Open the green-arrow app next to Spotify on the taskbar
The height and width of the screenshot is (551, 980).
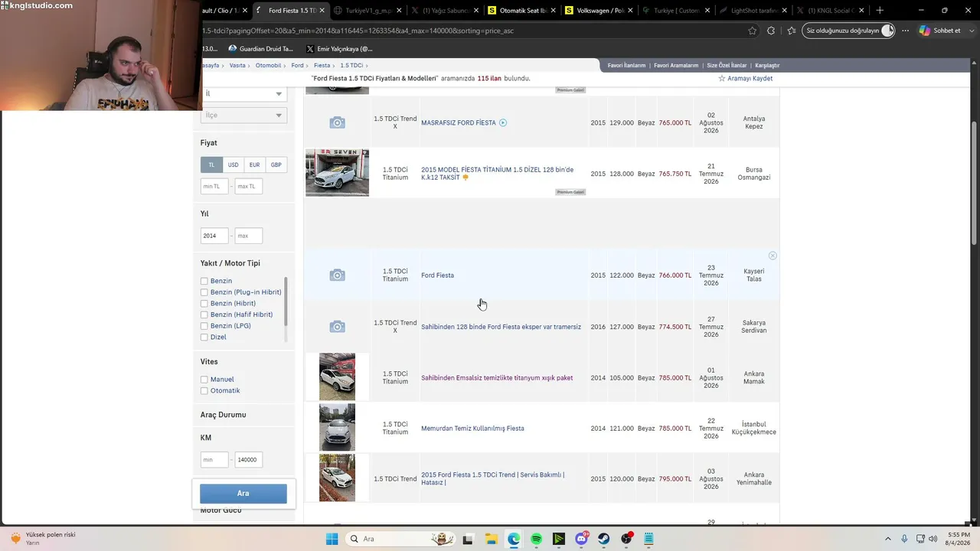pyautogui.click(x=559, y=539)
